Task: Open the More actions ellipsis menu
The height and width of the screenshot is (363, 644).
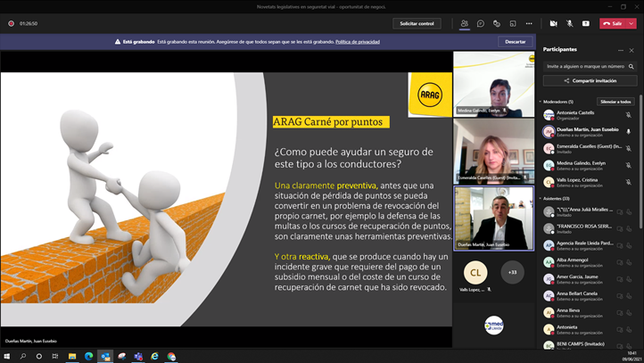Action: [529, 23]
